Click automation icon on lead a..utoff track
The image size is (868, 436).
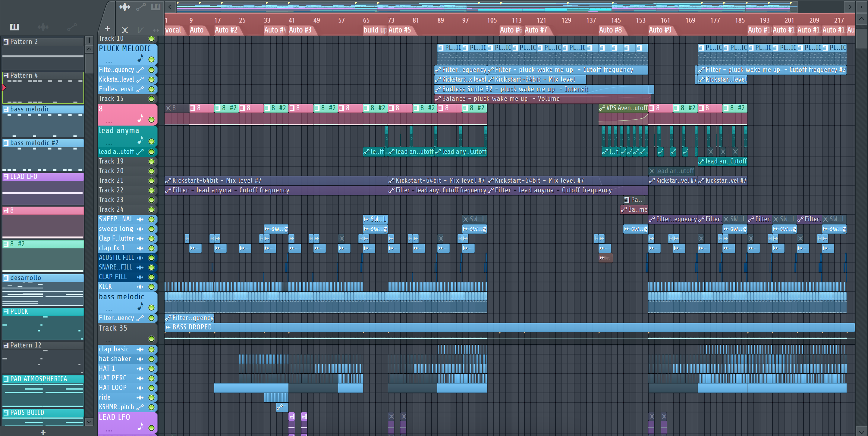[140, 152]
